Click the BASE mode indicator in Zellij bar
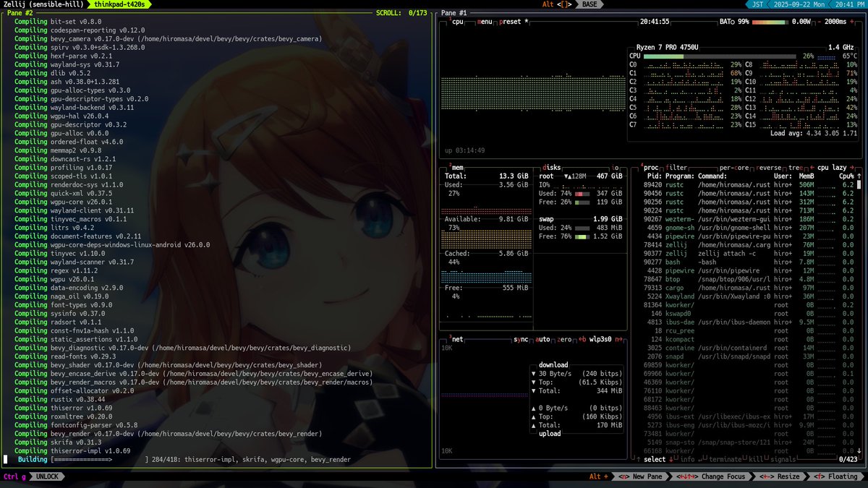 [x=590, y=4]
